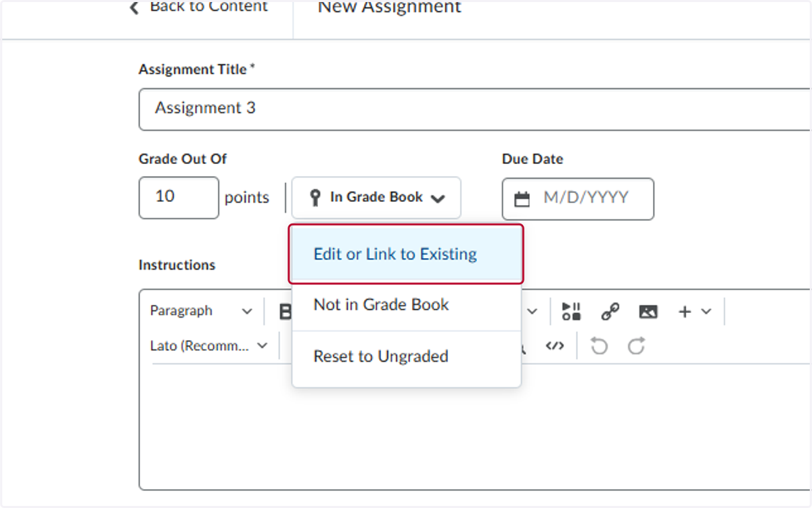
Task: Insert a quicklink with chain icon
Action: tap(610, 312)
